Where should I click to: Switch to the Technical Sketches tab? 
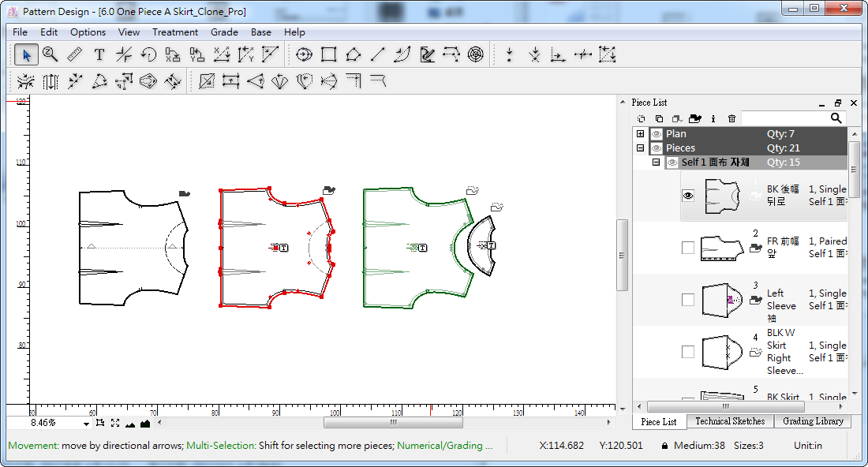[730, 421]
